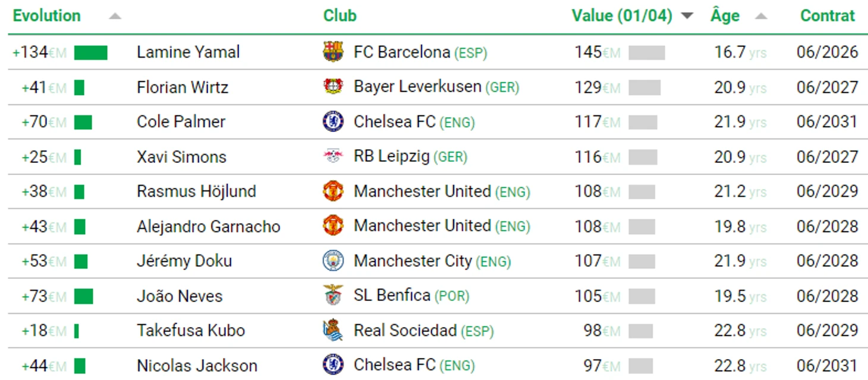Click Nicolas Jackson's contract date 06/2031
Viewport: 868px width, 380px height.
pos(827,365)
